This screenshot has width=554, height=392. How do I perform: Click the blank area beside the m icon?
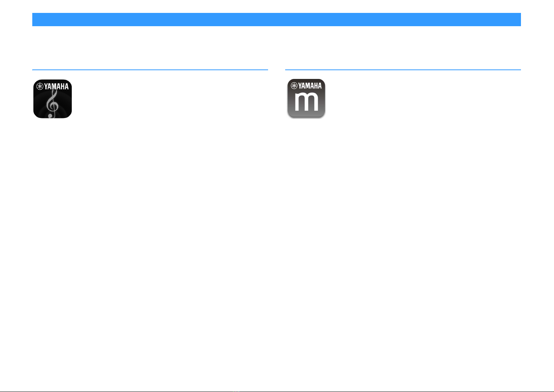[423, 99]
